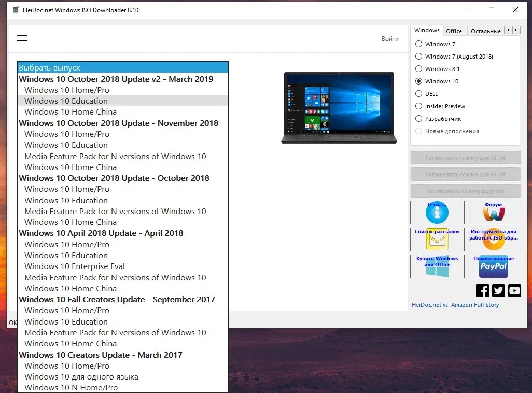Open the Форум page
Image resolution: width=532 pixels, height=393 pixels.
494,212
